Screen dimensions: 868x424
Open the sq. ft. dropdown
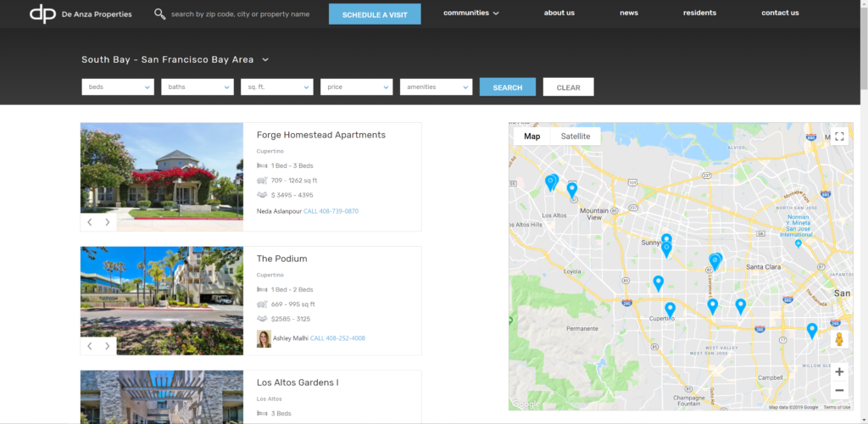click(277, 86)
